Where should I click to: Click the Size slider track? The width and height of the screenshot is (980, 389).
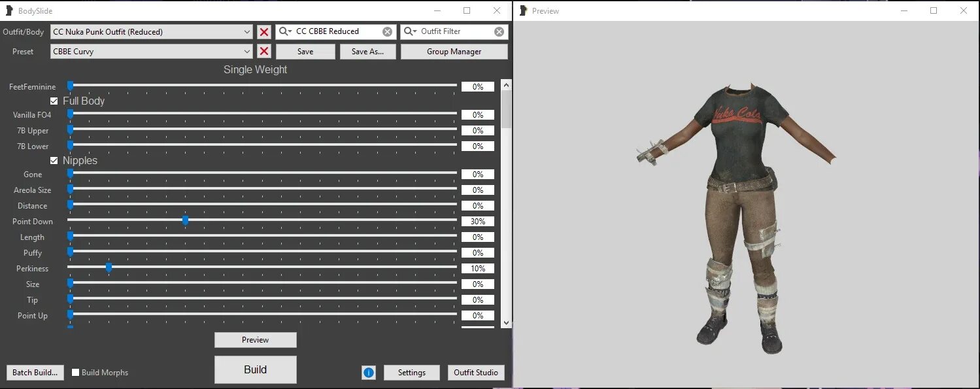(x=262, y=283)
